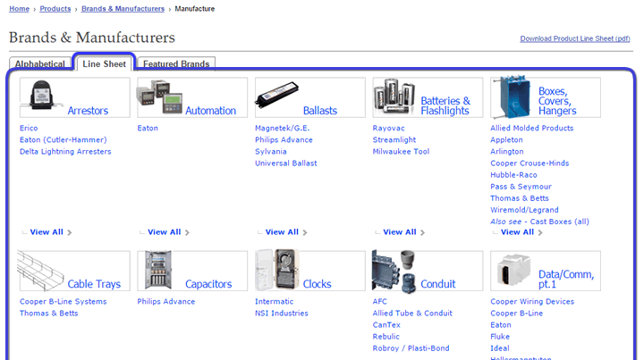Open the Automation category heading

211,111
